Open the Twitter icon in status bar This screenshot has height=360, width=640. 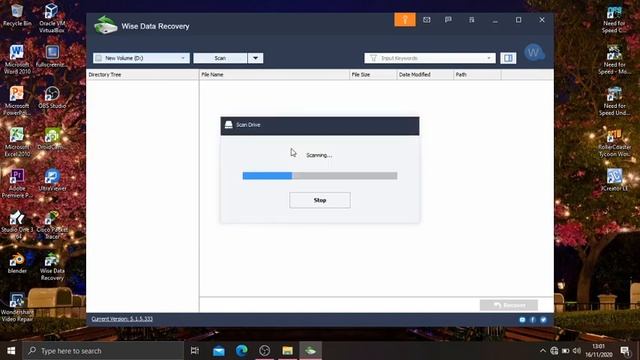[x=543, y=320]
